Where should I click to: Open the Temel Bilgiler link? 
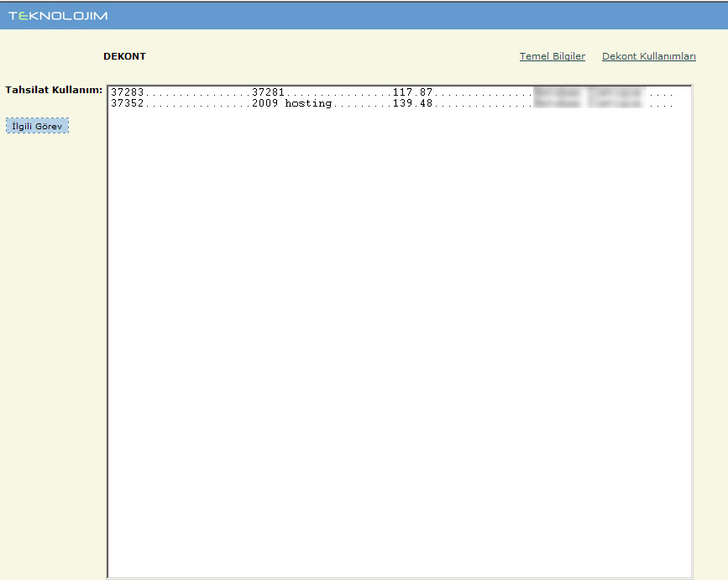tap(552, 56)
